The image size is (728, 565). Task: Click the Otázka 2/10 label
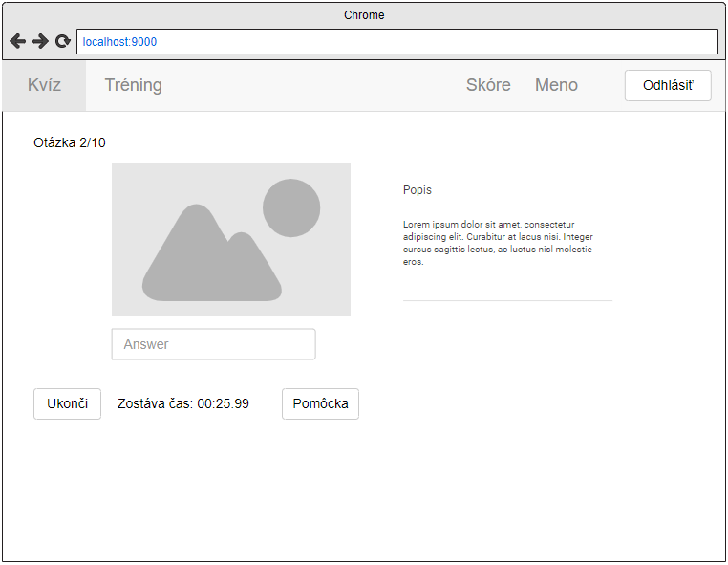(x=70, y=142)
